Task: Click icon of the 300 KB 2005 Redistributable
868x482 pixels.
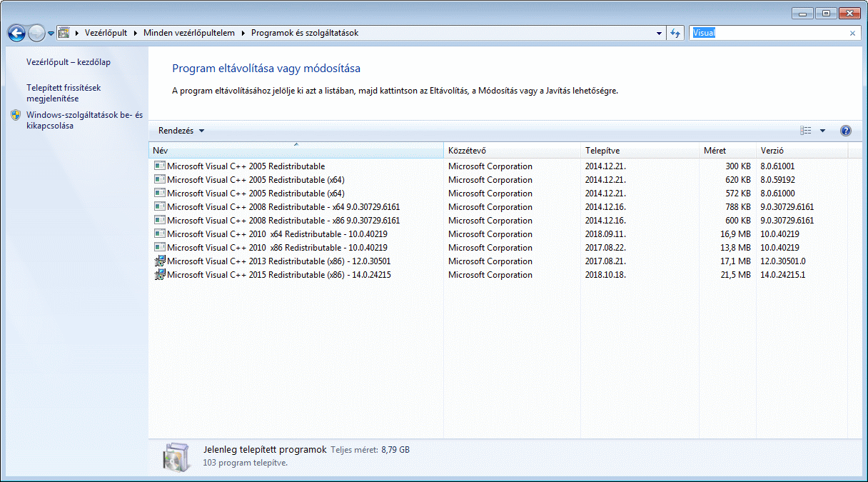Action: (x=160, y=166)
